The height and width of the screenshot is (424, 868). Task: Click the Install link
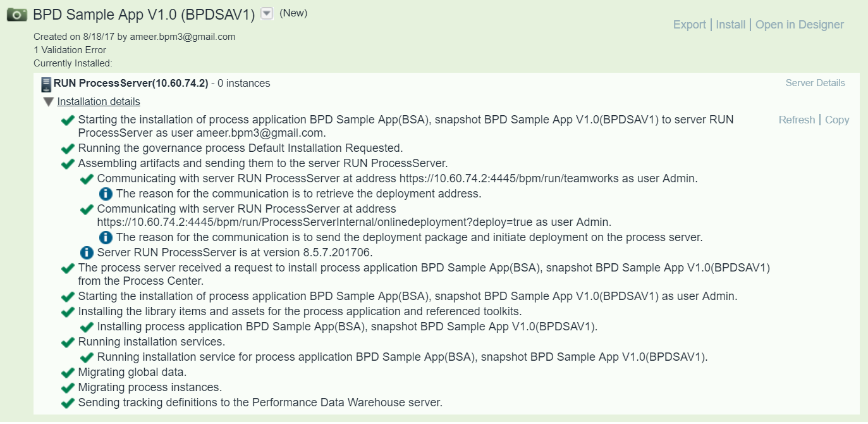730,24
